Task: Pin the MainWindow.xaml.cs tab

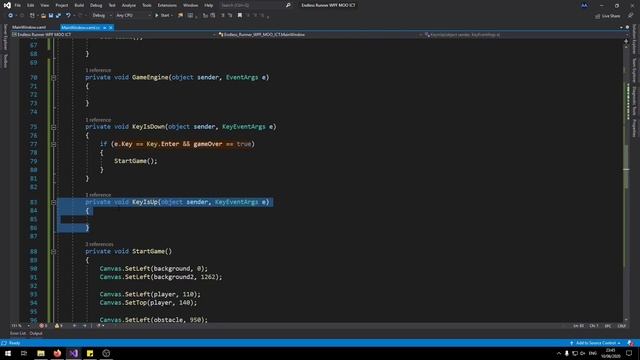Action: tap(104, 27)
